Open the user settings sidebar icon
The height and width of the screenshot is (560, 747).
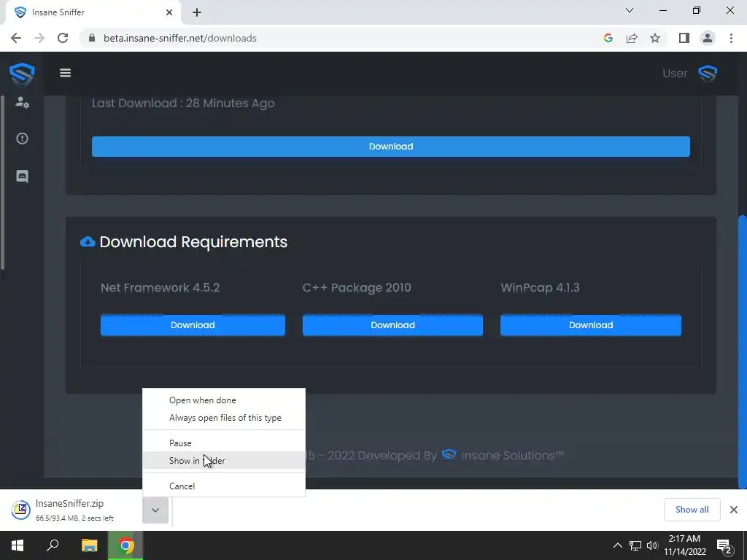pyautogui.click(x=22, y=102)
